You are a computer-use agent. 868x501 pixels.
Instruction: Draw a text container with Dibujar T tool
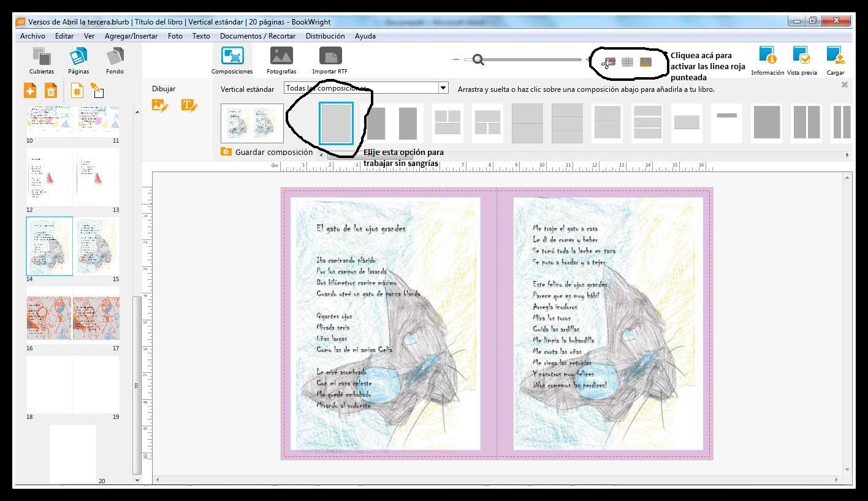click(189, 105)
